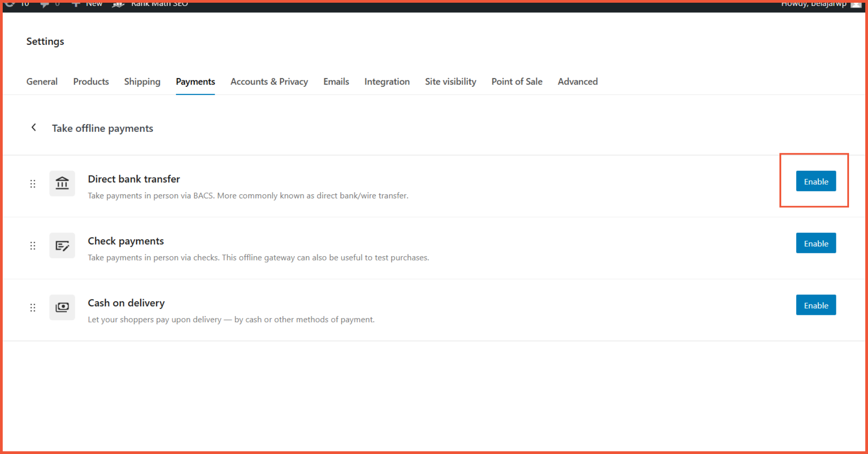
Task: Grab the drag handle for Direct bank transfer
Action: [33, 184]
